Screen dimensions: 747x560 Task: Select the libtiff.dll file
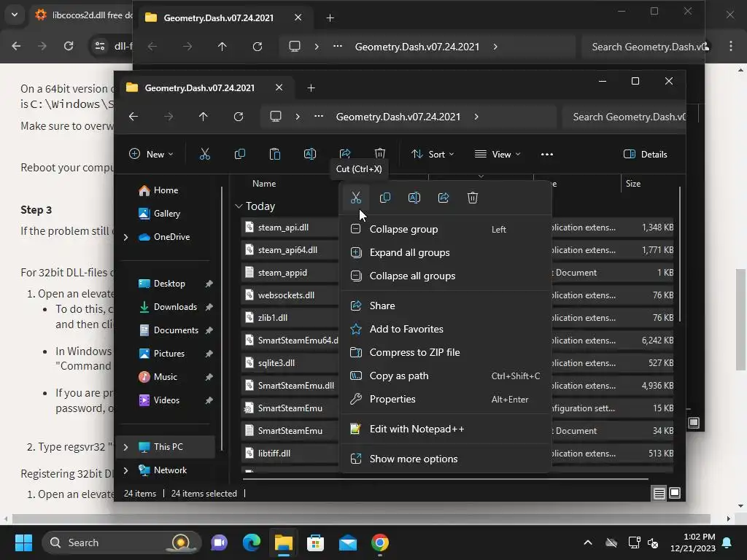(274, 454)
